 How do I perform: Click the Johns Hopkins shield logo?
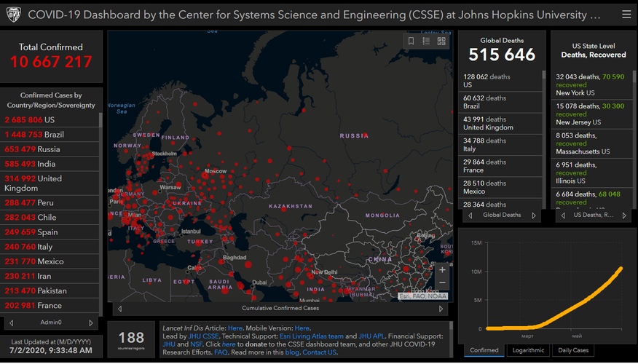[13, 14]
